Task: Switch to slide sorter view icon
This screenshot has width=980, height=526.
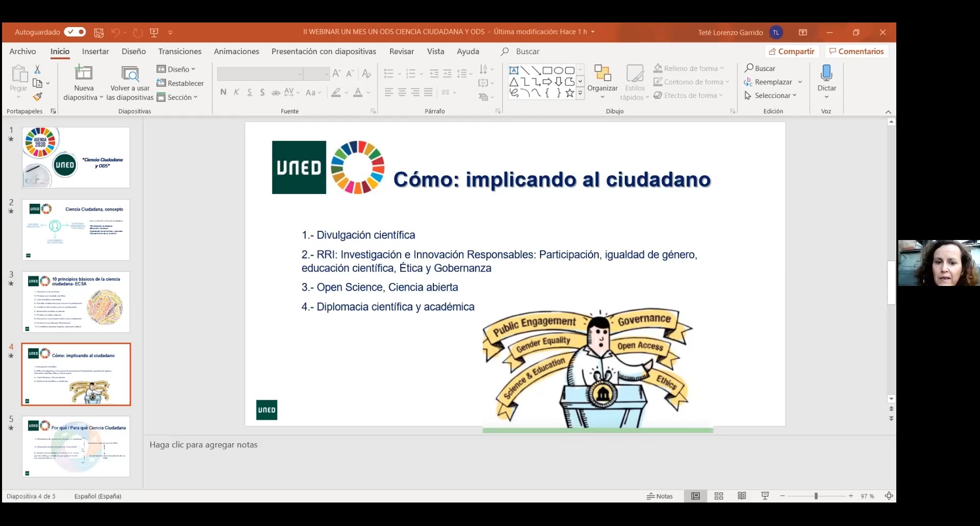Action: [x=719, y=496]
